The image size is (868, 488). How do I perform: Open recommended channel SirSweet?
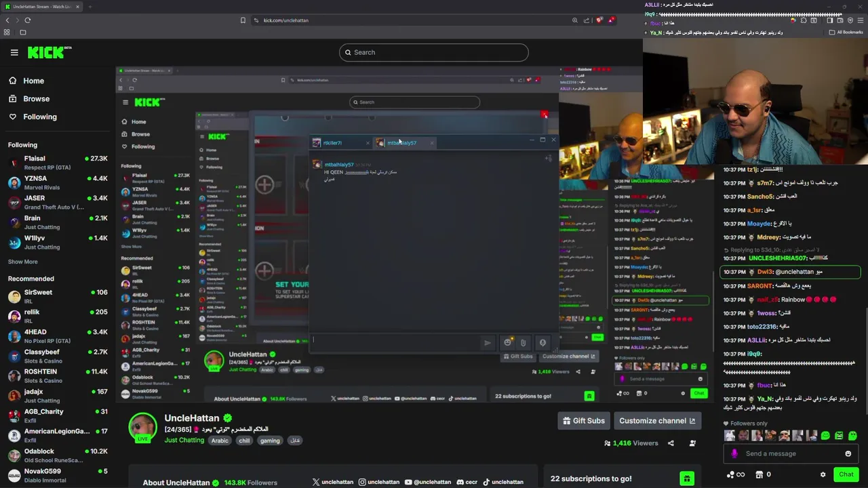(58, 296)
